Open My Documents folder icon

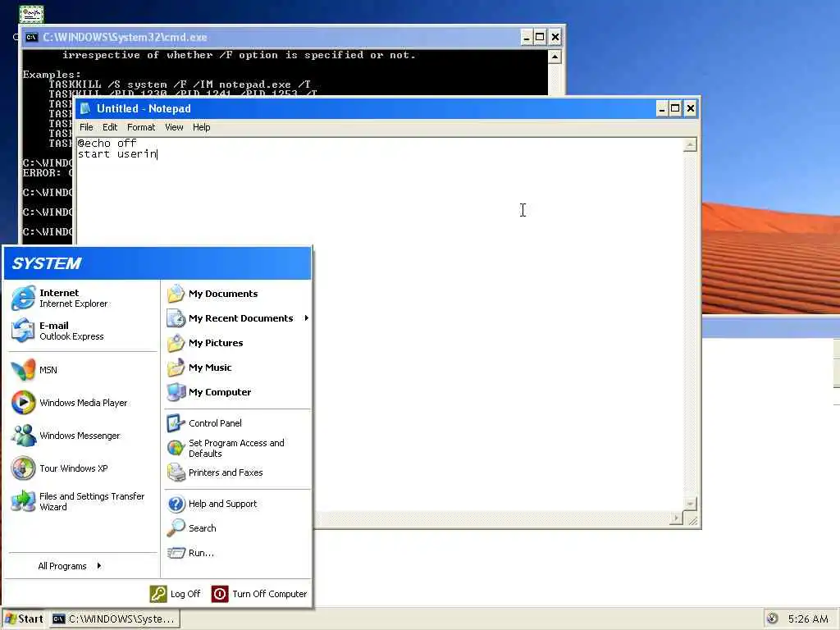coord(176,294)
